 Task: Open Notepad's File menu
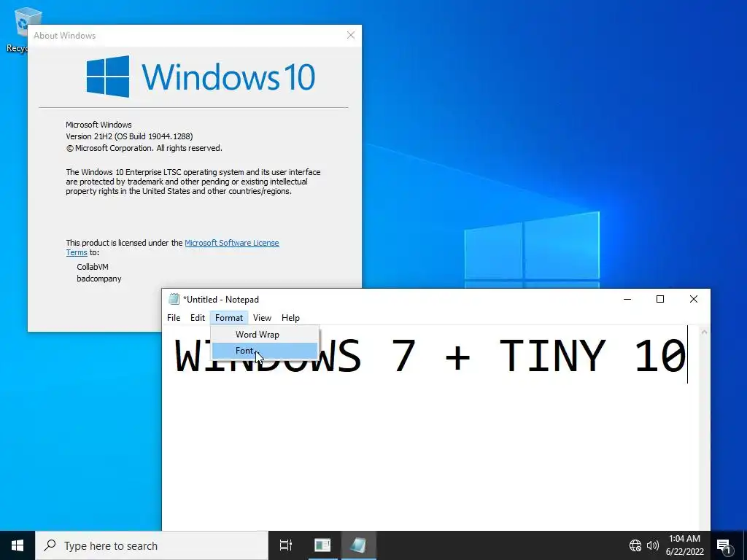tap(174, 318)
